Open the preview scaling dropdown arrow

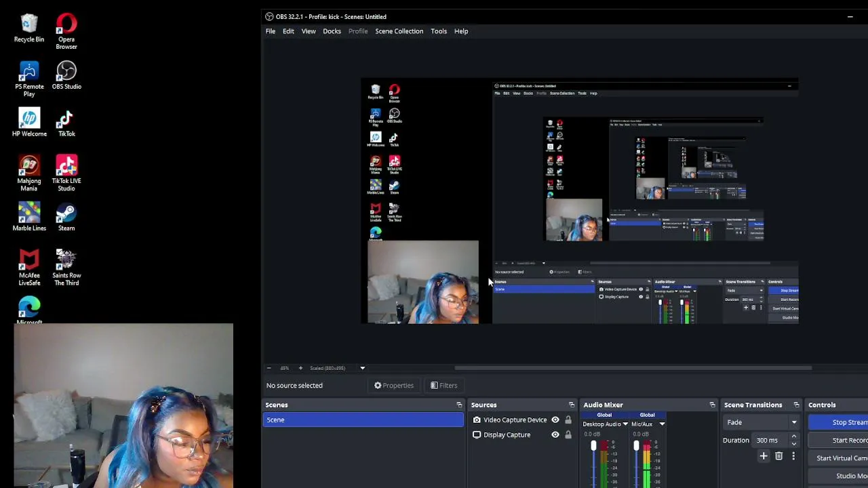pyautogui.click(x=362, y=368)
